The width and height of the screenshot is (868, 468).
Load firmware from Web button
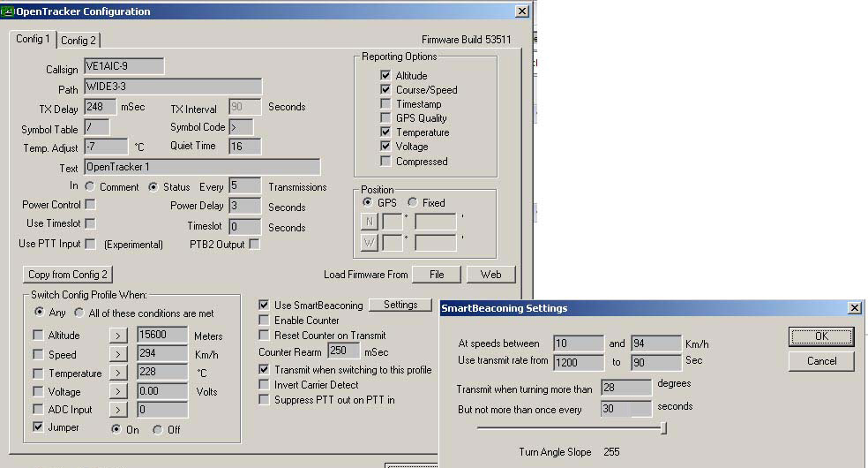point(490,274)
